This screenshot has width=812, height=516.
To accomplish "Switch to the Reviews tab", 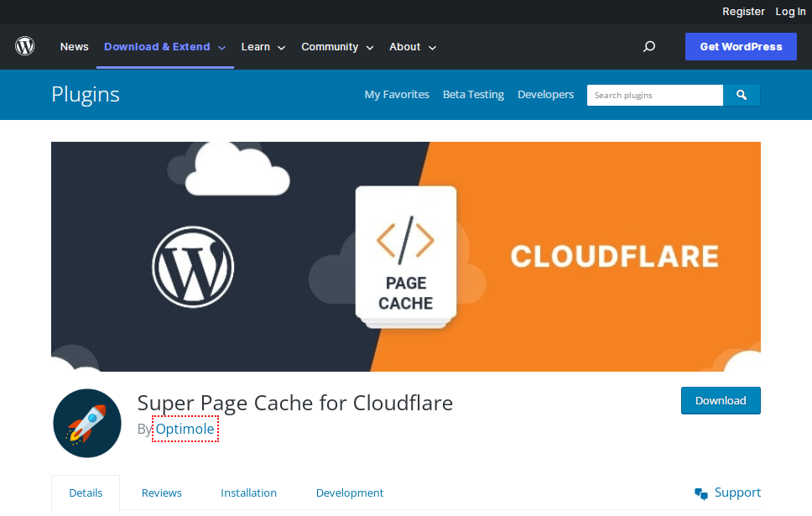I will [162, 493].
